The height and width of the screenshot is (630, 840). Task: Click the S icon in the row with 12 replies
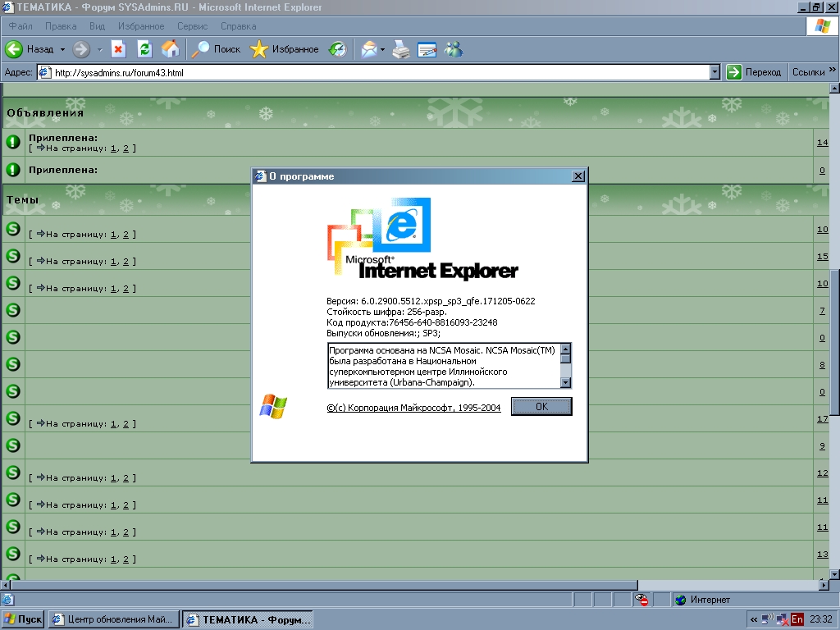(x=13, y=472)
